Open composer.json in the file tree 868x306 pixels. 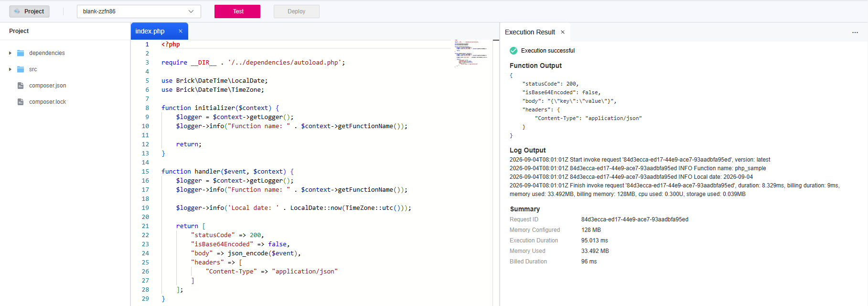[x=48, y=86]
